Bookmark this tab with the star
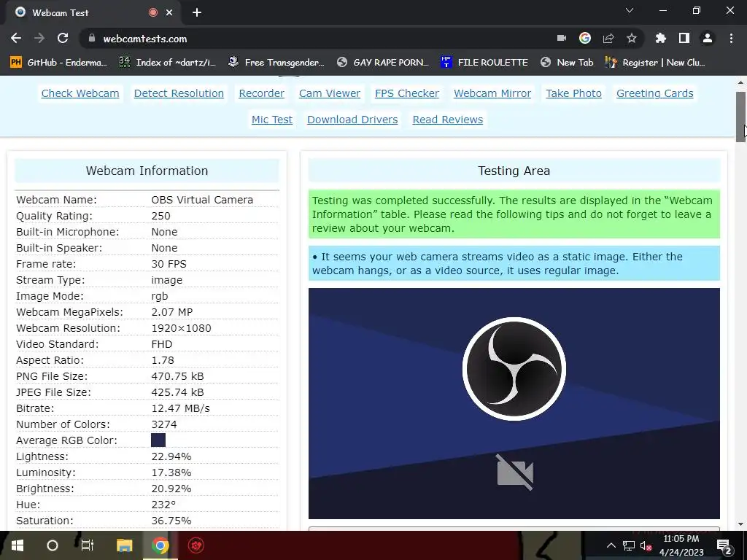 pos(632,38)
